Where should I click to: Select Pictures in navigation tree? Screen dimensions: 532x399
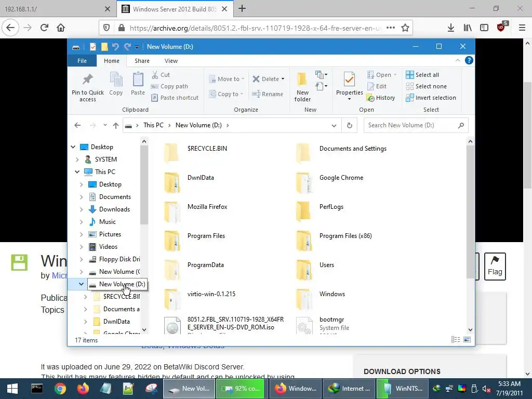pos(110,234)
